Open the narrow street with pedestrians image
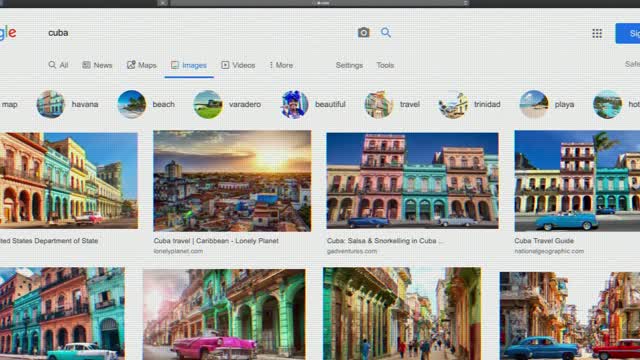Image resolution: width=640 pixels, height=360 pixels. 402,313
